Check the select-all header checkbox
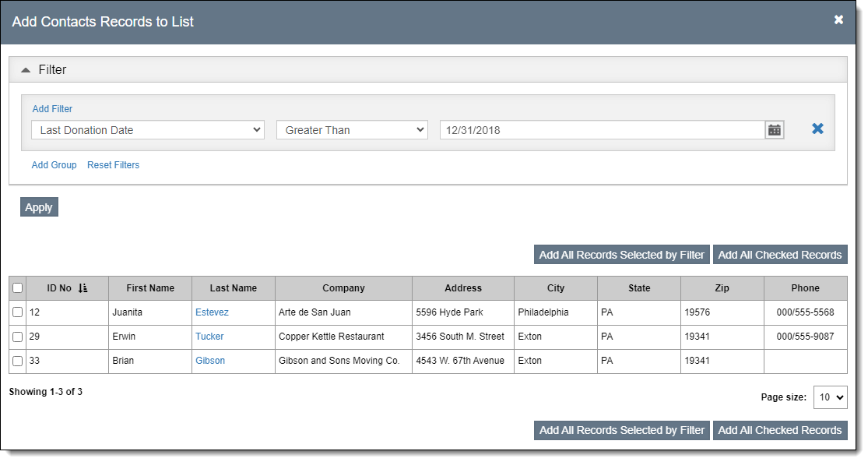 [x=18, y=288]
